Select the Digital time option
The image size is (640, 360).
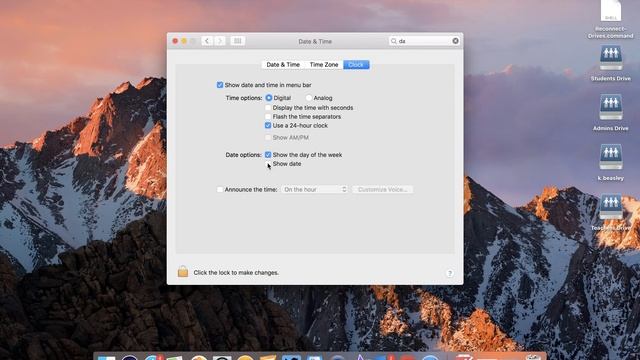pos(269,98)
